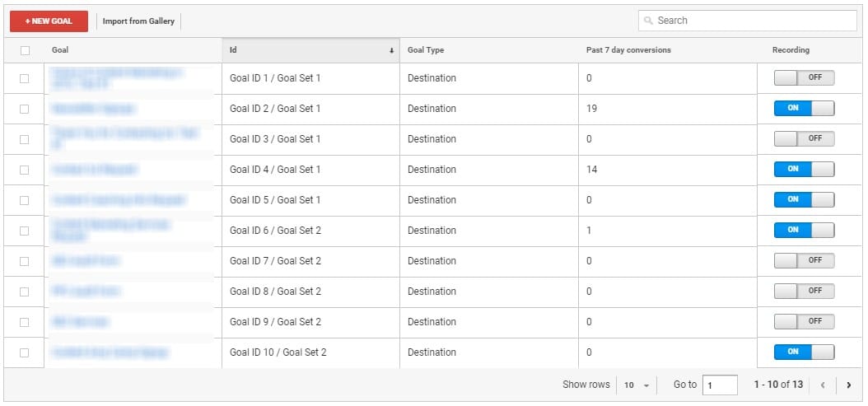Click the New Goal button

click(49, 21)
